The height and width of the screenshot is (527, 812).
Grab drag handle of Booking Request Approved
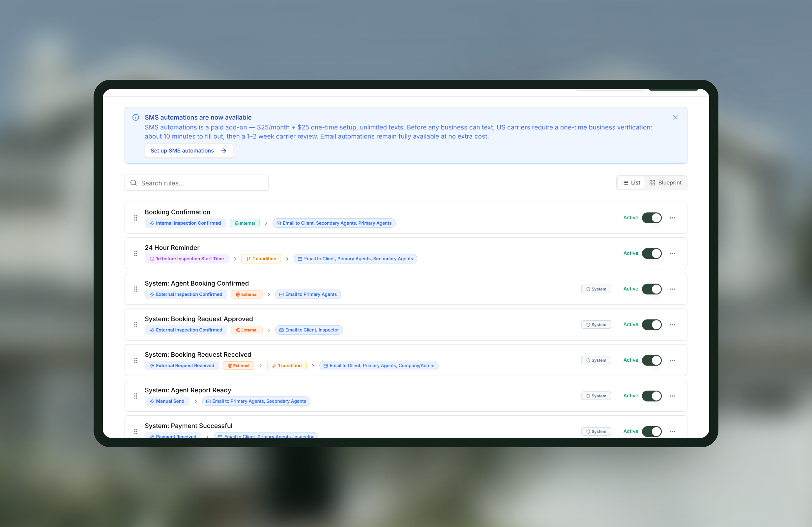pos(135,325)
